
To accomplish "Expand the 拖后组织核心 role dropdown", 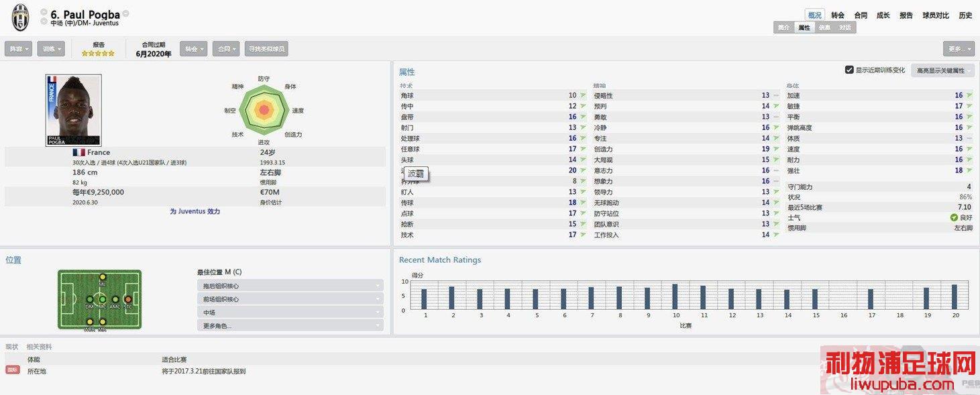I will [x=290, y=286].
